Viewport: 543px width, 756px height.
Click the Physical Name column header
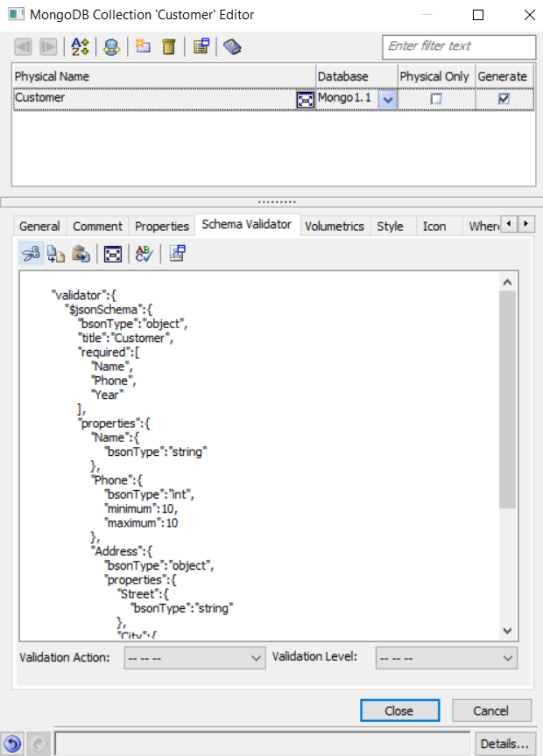(x=163, y=76)
